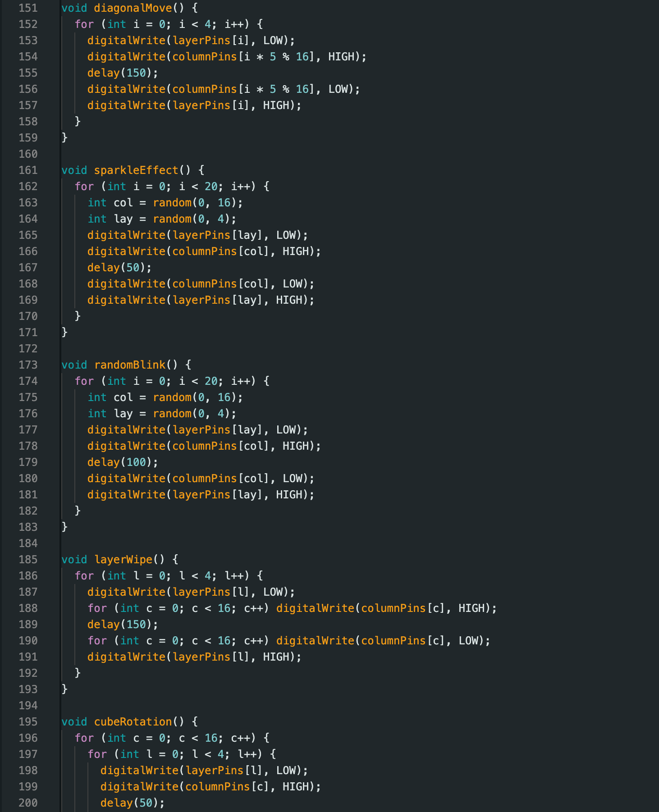This screenshot has width=659, height=812.
Task: Click the randomBlink function name
Action: [x=130, y=365]
